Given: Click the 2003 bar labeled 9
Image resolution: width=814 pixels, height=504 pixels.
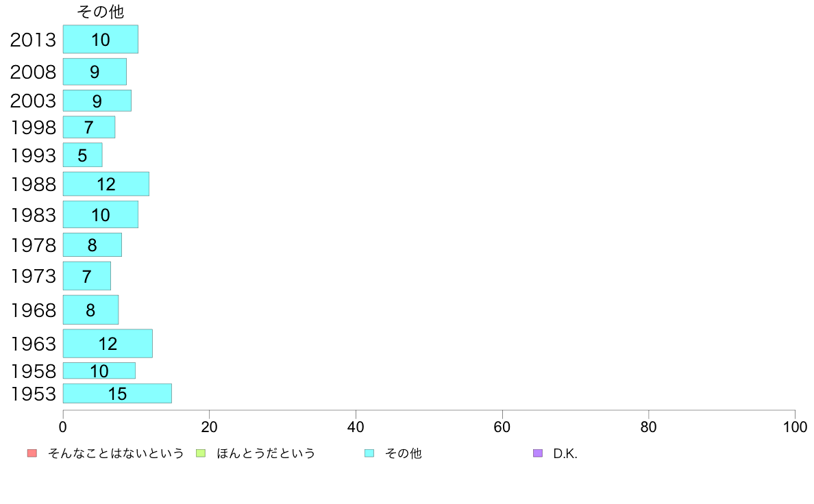Looking at the screenshot, I should click(x=97, y=101).
